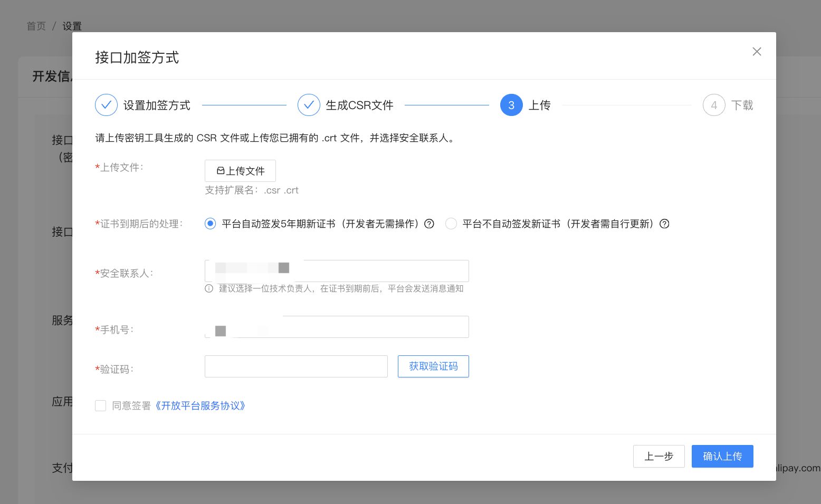Click the step 4 下载 circle icon
Screen dimensions: 821x504
point(714,105)
